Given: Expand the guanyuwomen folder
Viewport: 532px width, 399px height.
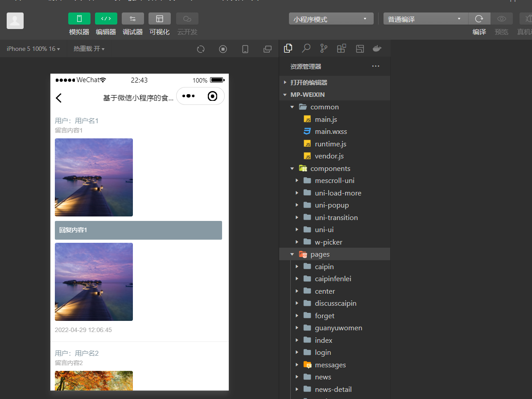Looking at the screenshot, I should (x=334, y=328).
